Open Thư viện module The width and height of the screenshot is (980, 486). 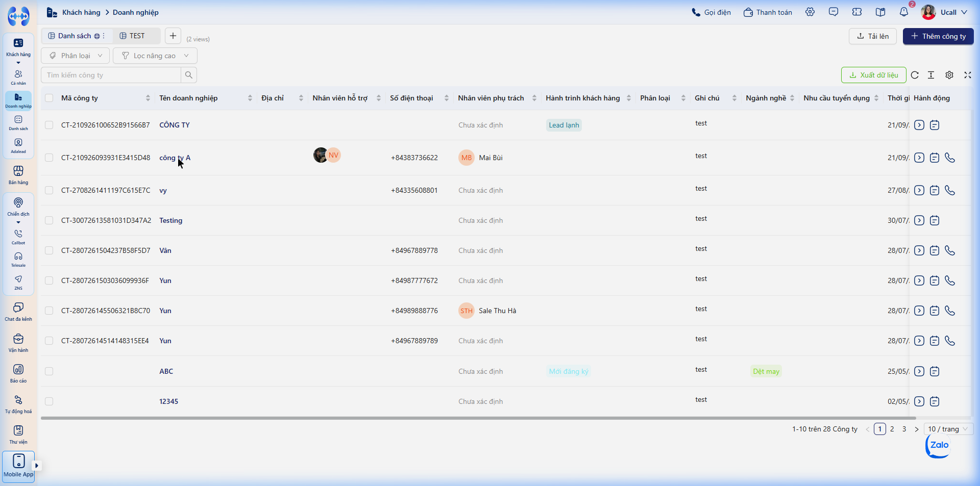[18, 434]
